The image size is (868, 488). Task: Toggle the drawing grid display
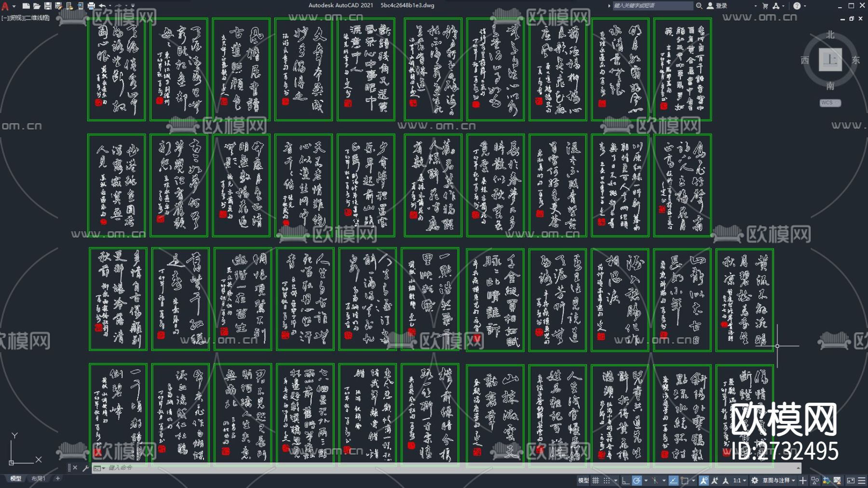[x=596, y=480]
